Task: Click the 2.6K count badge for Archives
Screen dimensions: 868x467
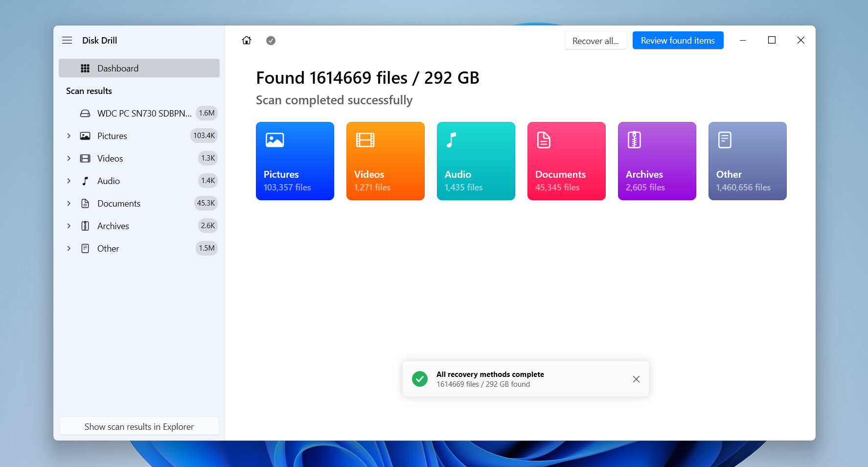Action: click(x=208, y=226)
